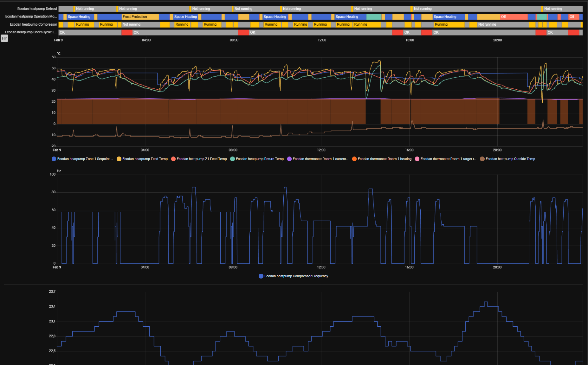This screenshot has height=365, width=588.
Task: Click the blue Zone 1 Setpoint legend dot
Action: (54, 159)
